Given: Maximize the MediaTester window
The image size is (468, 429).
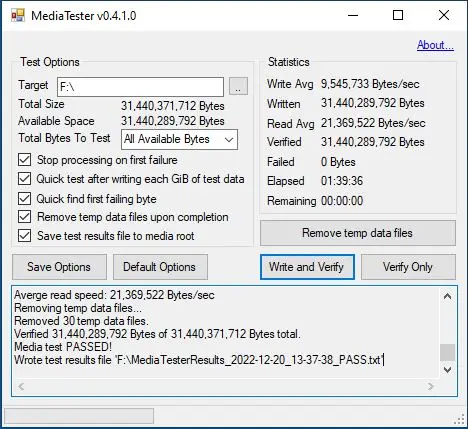Looking at the screenshot, I should point(398,15).
